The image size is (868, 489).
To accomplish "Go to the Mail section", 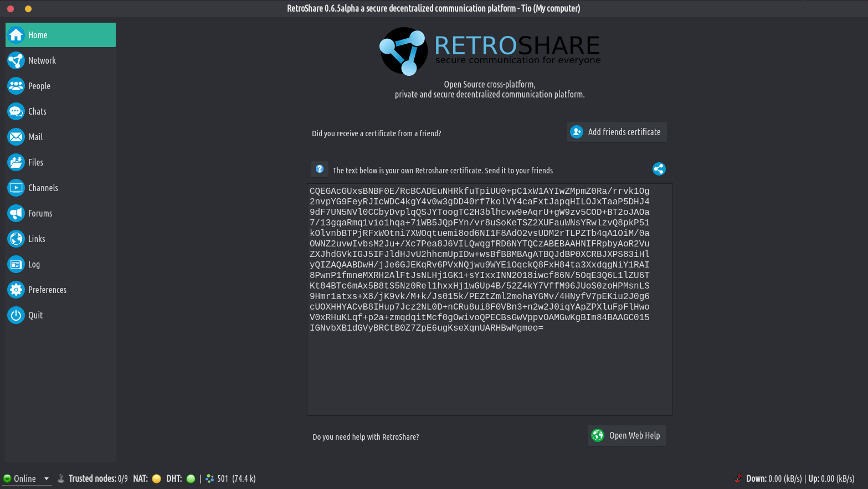I will [x=16, y=137].
